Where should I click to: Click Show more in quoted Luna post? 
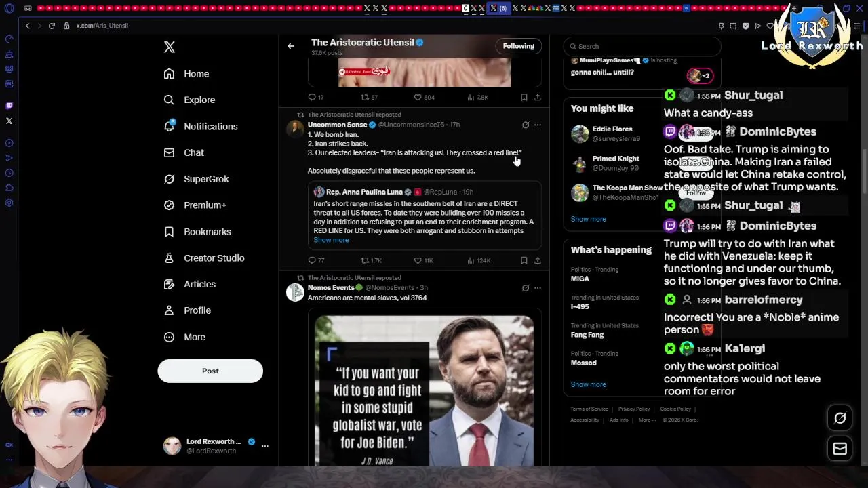point(331,240)
